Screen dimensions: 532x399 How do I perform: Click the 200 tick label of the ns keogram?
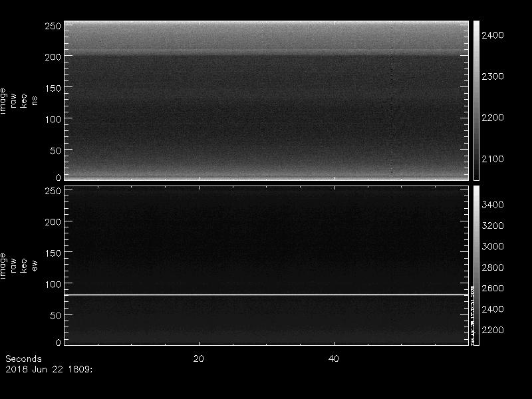(53, 57)
